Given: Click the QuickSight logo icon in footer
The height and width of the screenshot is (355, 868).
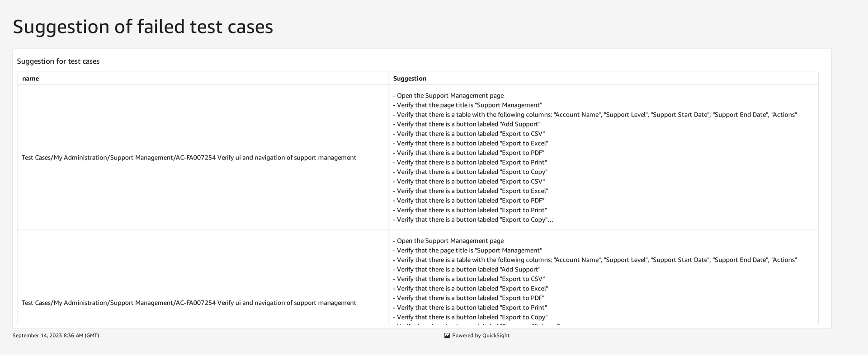Looking at the screenshot, I should pos(447,336).
